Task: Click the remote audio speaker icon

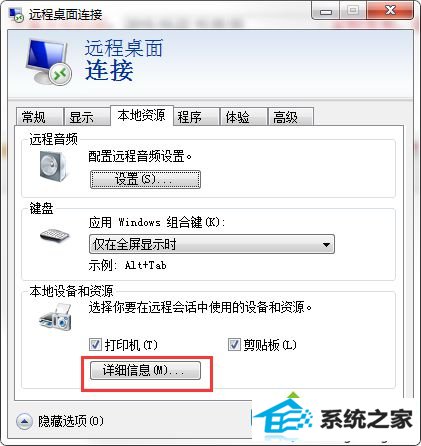Action: pos(53,166)
